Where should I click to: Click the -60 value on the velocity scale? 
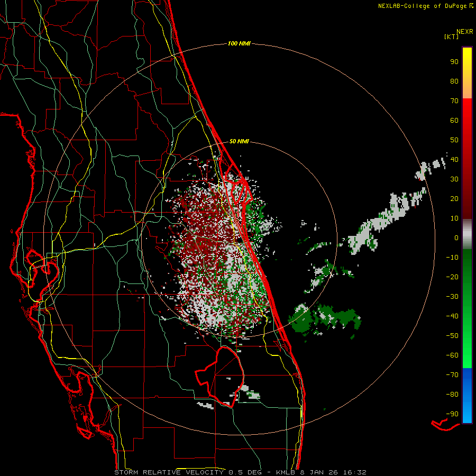click(x=452, y=355)
